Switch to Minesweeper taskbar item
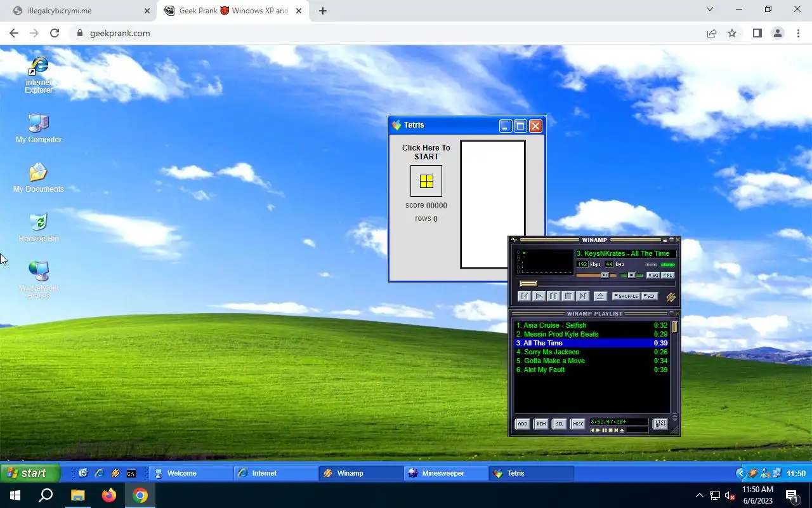Image resolution: width=812 pixels, height=508 pixels. 446,473
